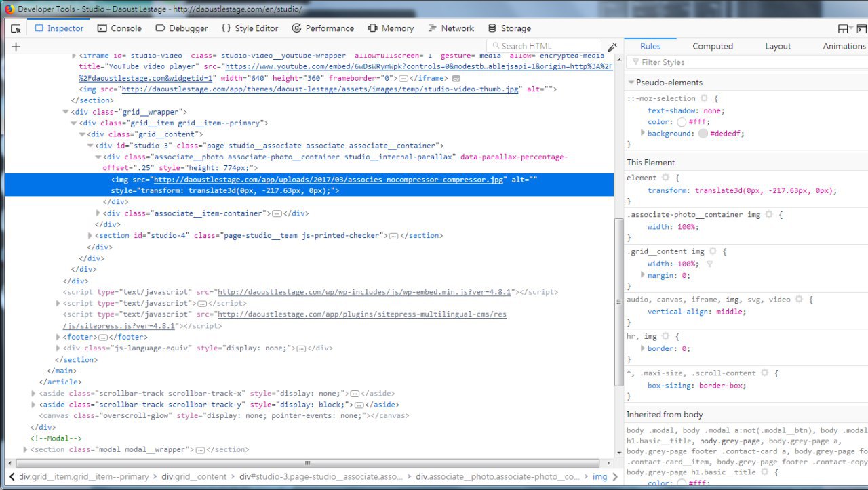Open the Computed styles tab
The width and height of the screenshot is (868, 490).
point(712,46)
